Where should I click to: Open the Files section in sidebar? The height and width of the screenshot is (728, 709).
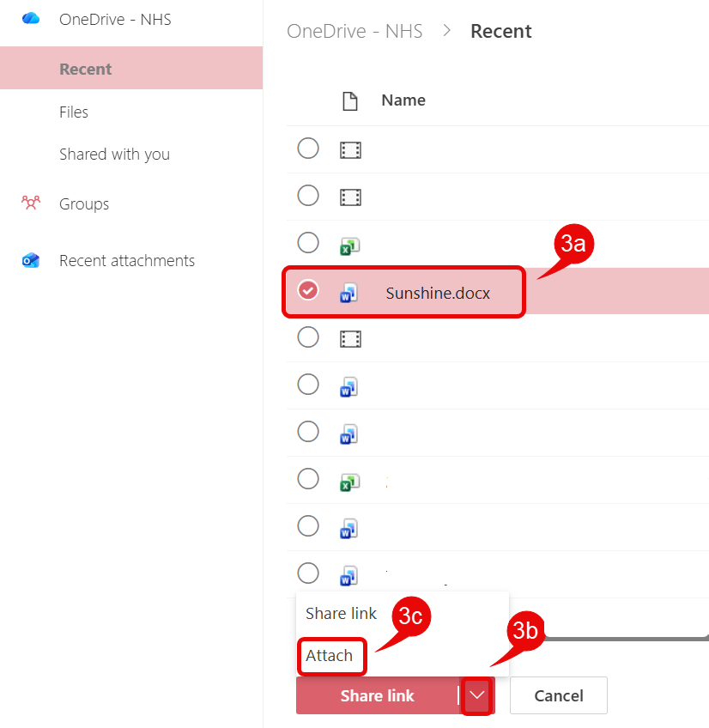click(x=74, y=112)
